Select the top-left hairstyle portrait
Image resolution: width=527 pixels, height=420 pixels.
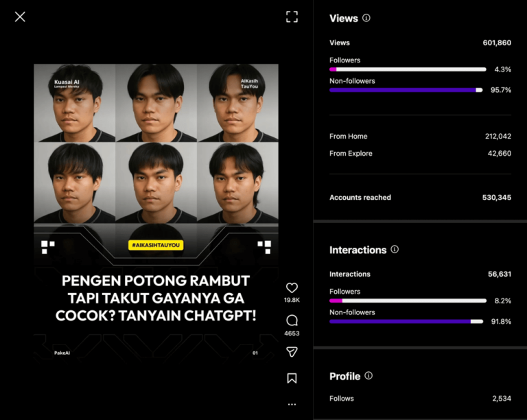pos(74,103)
